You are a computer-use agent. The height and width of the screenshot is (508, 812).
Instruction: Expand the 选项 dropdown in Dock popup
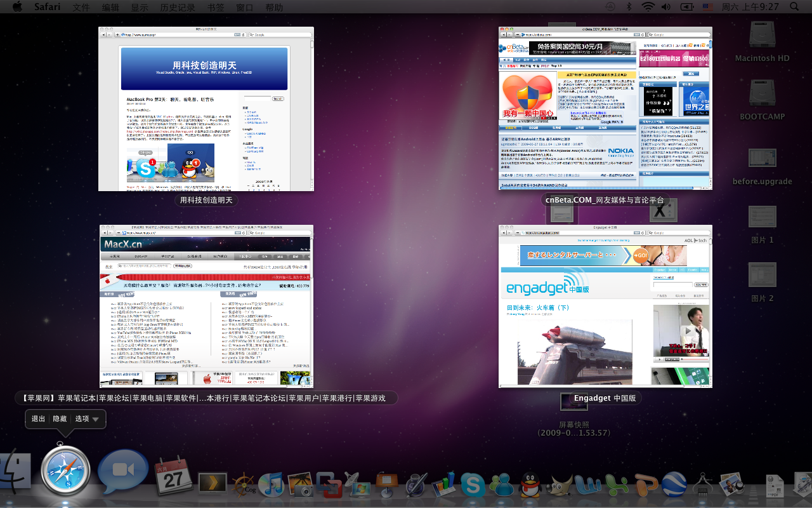pyautogui.click(x=87, y=419)
